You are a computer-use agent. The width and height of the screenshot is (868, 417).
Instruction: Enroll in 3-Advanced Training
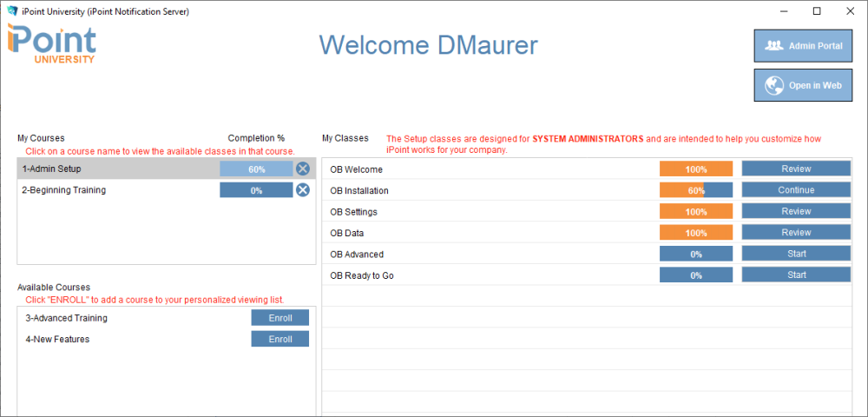pos(280,318)
